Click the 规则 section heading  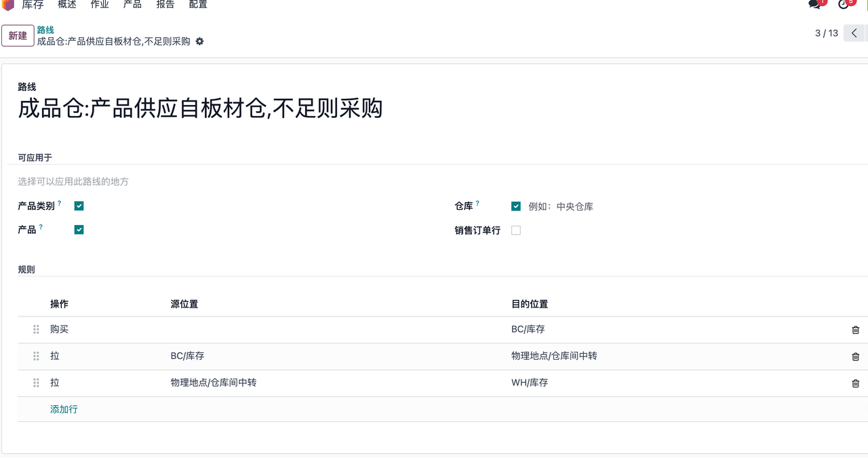(x=26, y=270)
